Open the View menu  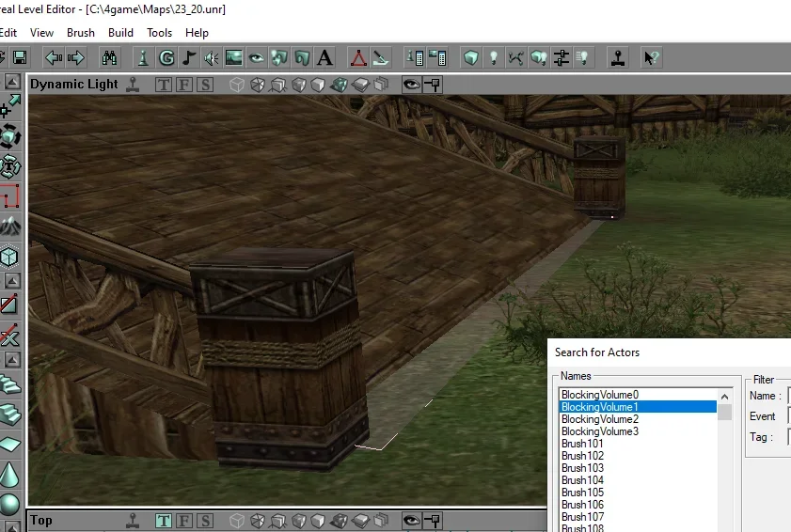pos(42,33)
